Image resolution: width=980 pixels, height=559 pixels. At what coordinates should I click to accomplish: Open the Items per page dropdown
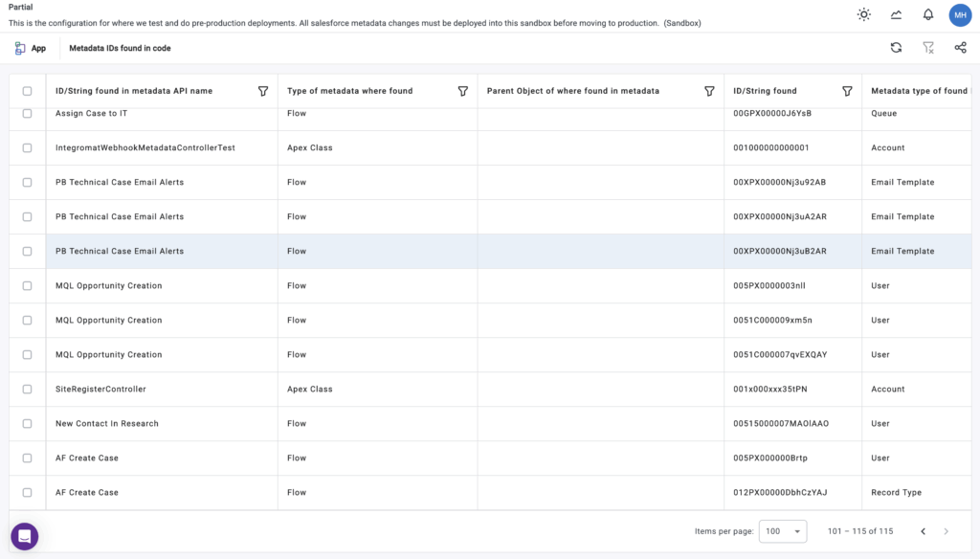(782, 531)
